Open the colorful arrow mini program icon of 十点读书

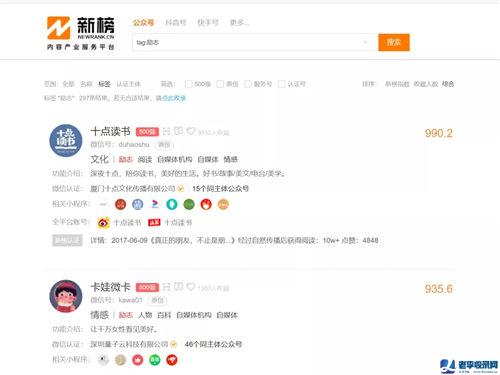tap(155, 204)
